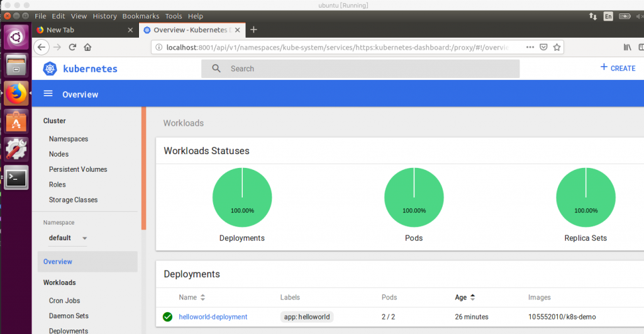Click the app: helloworld label chip
The image size is (644, 334).
click(x=307, y=317)
